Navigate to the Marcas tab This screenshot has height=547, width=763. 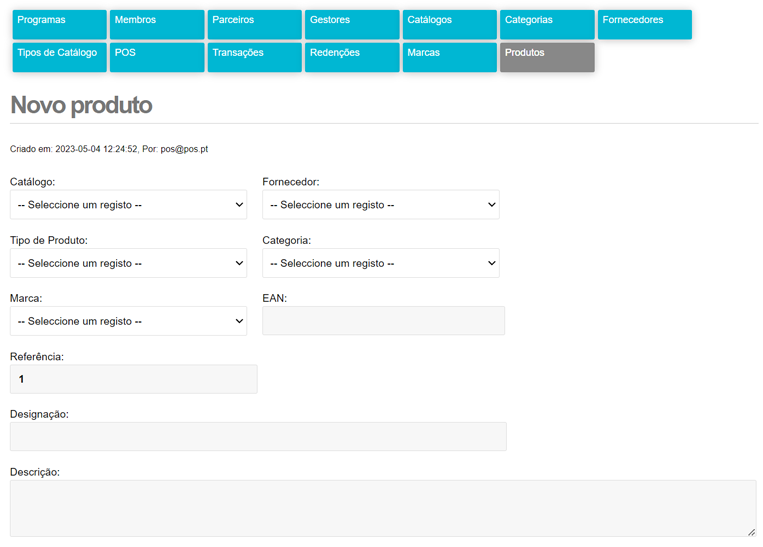click(449, 57)
